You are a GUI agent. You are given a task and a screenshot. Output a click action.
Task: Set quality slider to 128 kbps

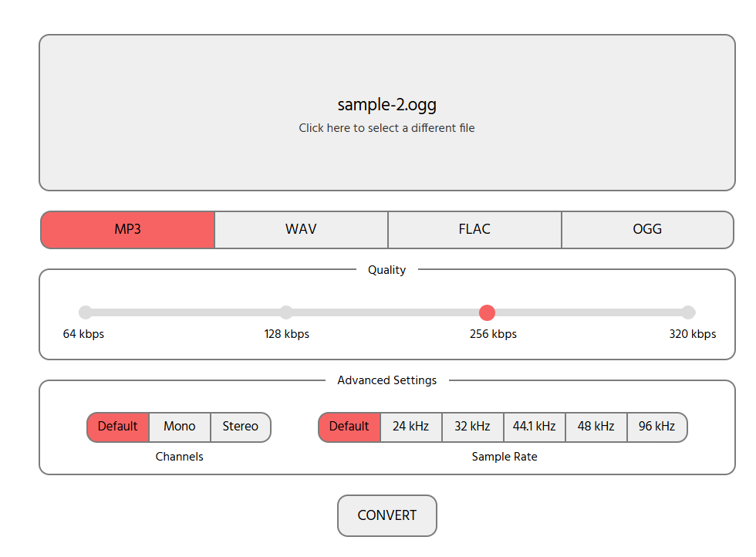(286, 312)
